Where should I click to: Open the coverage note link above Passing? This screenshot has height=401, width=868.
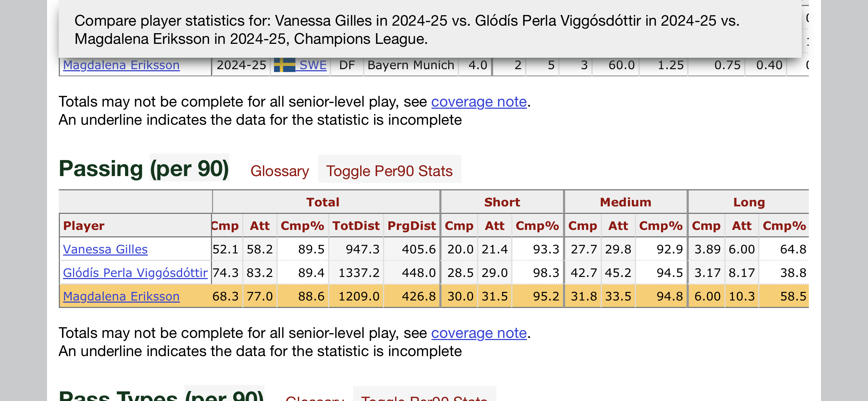479,102
